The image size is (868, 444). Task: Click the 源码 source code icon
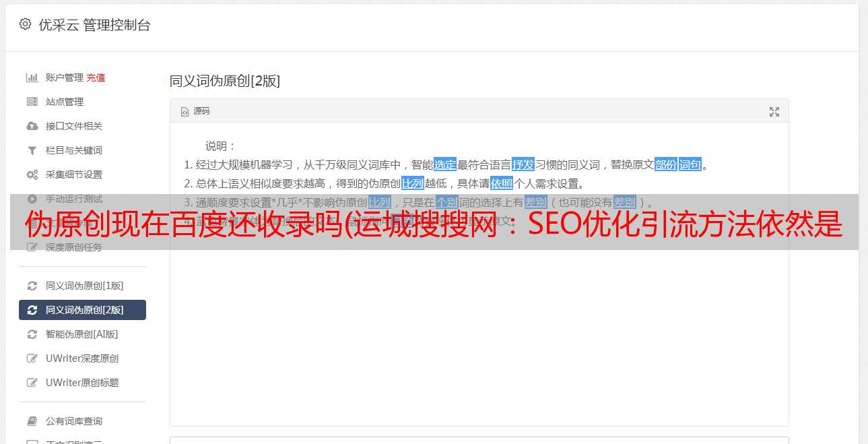(185, 112)
